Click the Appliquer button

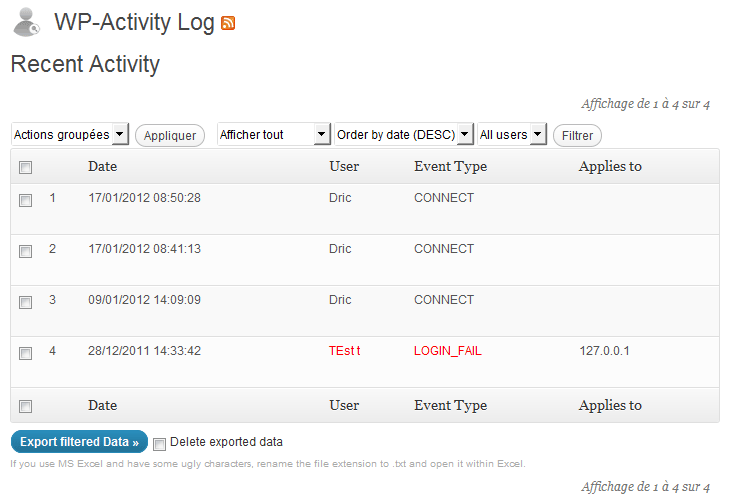pos(170,135)
